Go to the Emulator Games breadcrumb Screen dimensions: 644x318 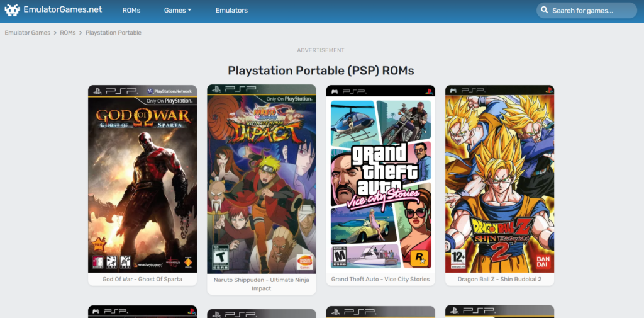coord(28,33)
